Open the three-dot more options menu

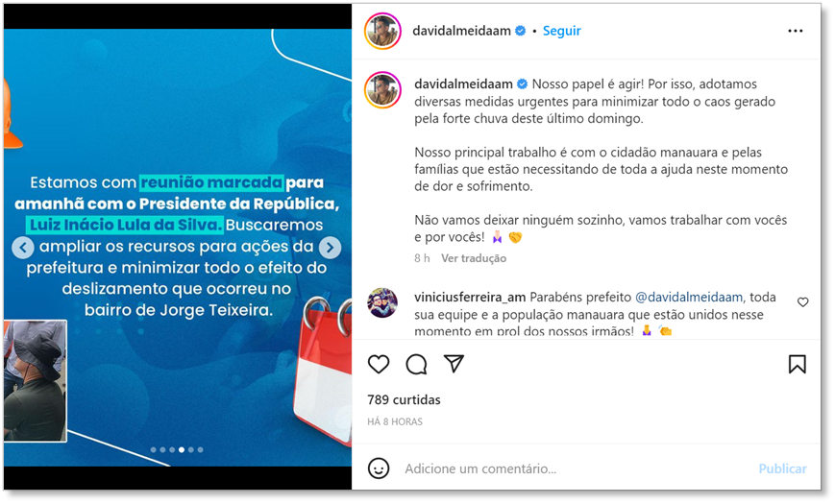[x=795, y=31]
